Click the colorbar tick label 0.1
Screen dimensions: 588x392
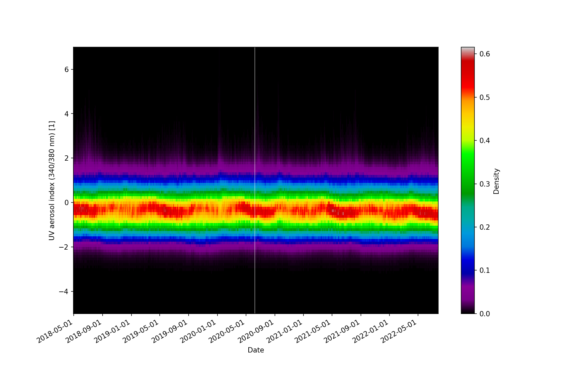coord(485,271)
